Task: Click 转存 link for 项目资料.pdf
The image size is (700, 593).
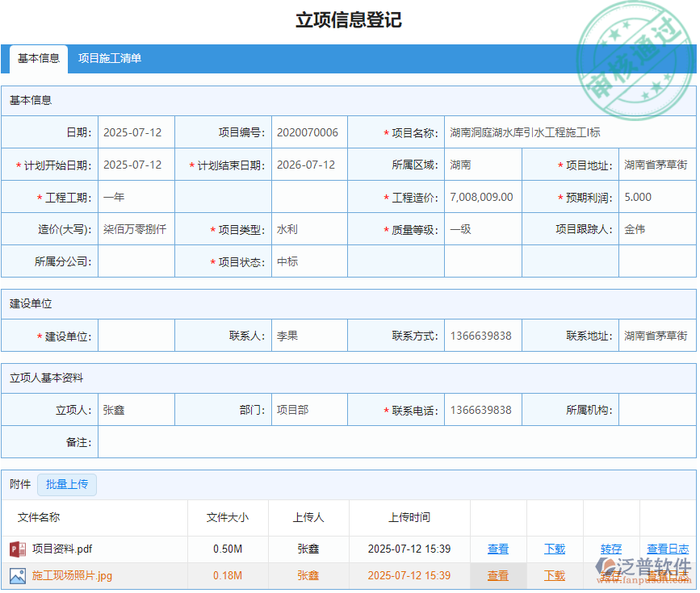Action: click(x=611, y=549)
